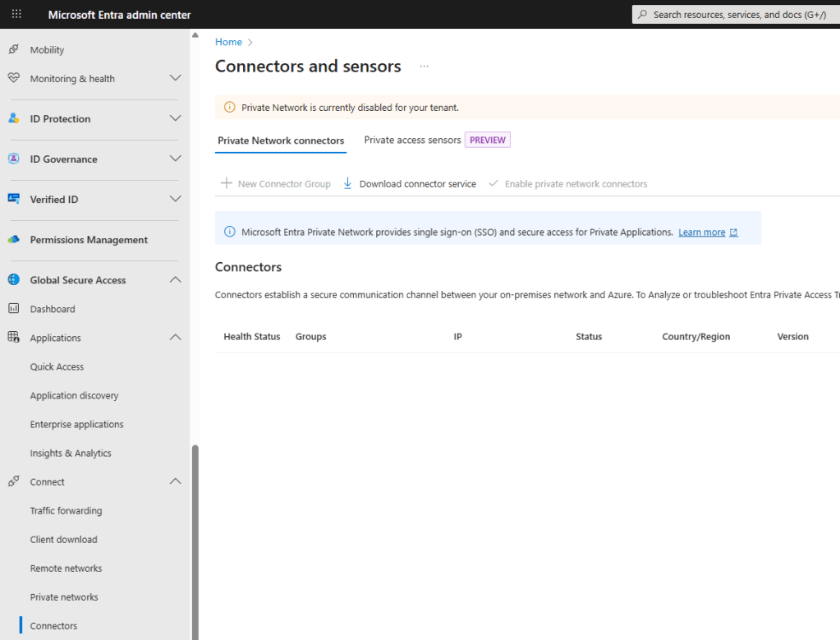
Task: Open the app launcher waffle icon
Action: (16, 14)
